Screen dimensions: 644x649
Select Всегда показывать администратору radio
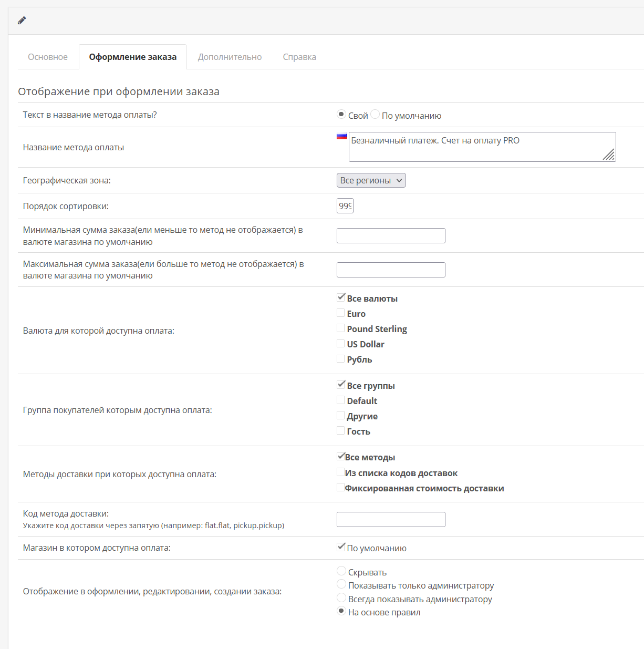[x=341, y=598]
